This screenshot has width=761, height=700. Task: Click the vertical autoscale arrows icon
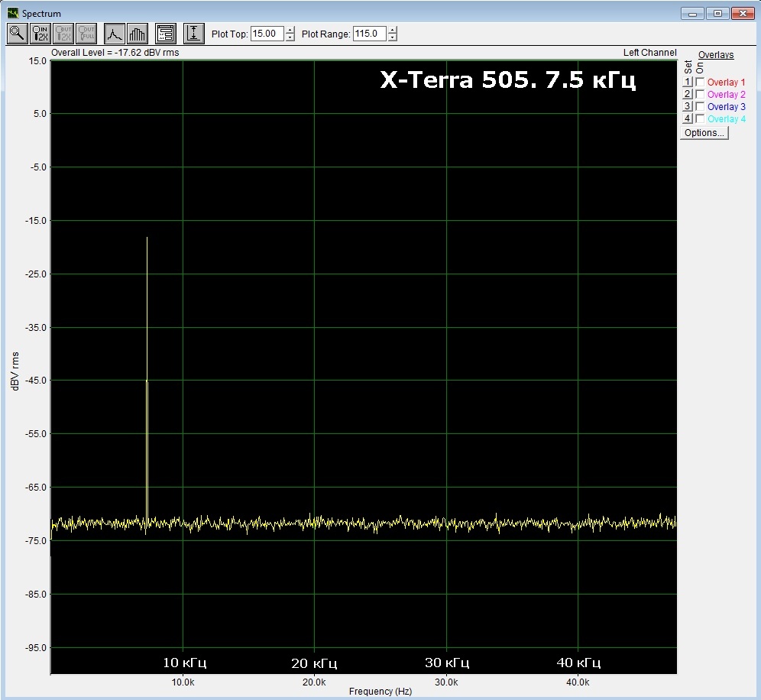pos(194,33)
